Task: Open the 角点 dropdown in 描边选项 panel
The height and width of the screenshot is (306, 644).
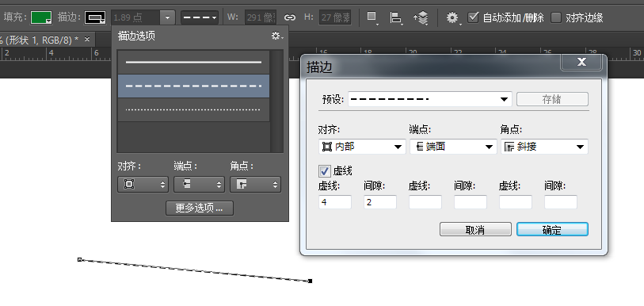Action: pyautogui.click(x=256, y=185)
